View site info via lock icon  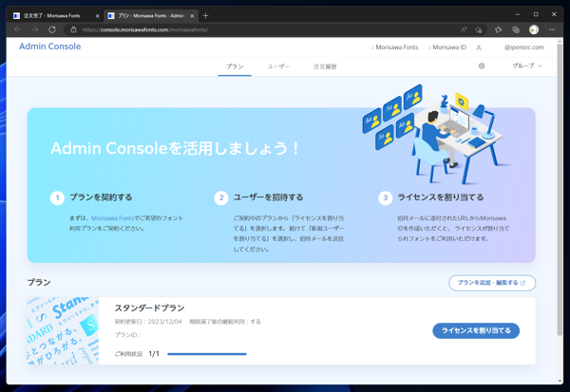pyautogui.click(x=73, y=29)
